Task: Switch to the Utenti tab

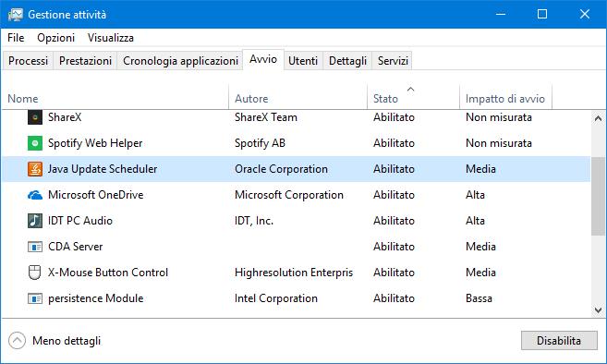Action: 303,61
